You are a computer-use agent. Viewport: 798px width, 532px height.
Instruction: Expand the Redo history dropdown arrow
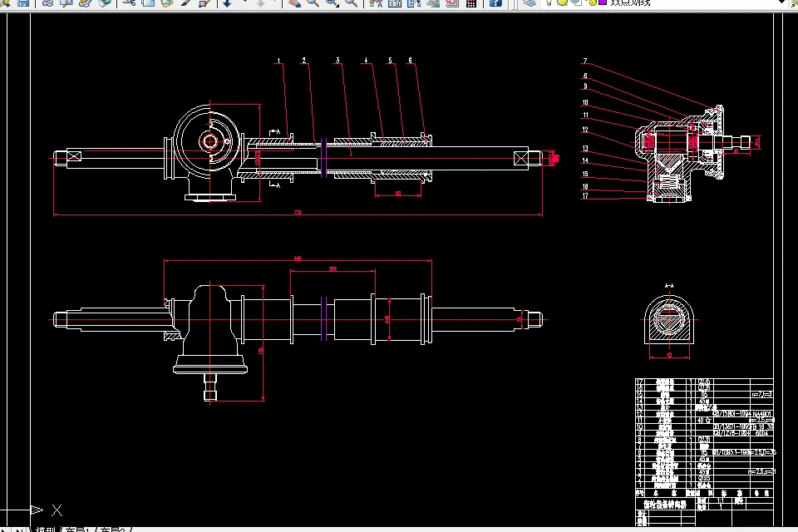pyautogui.click(x=275, y=2)
